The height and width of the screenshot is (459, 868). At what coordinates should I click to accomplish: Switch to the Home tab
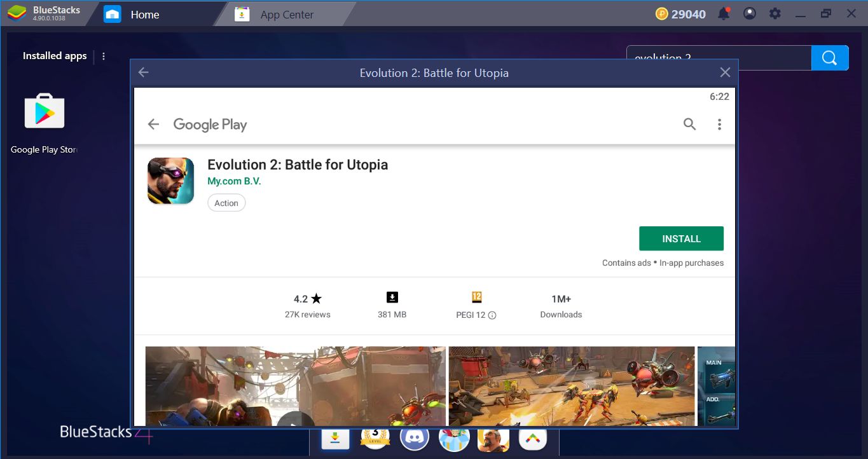pos(145,14)
